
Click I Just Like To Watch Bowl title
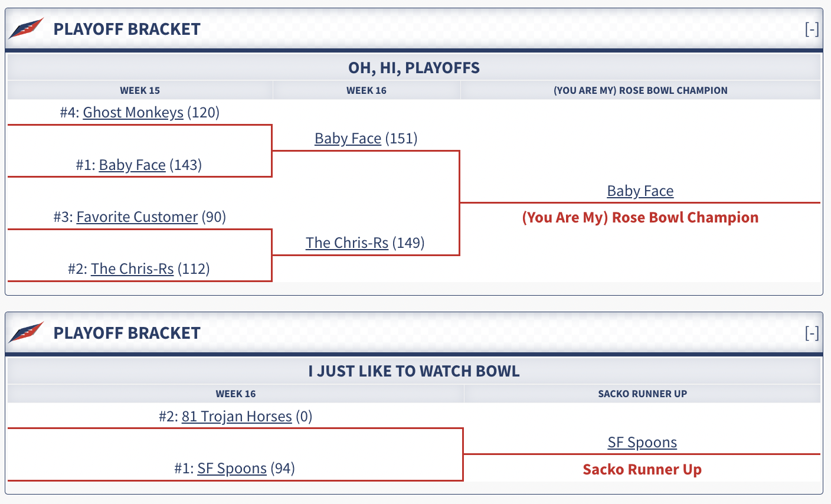(x=414, y=371)
